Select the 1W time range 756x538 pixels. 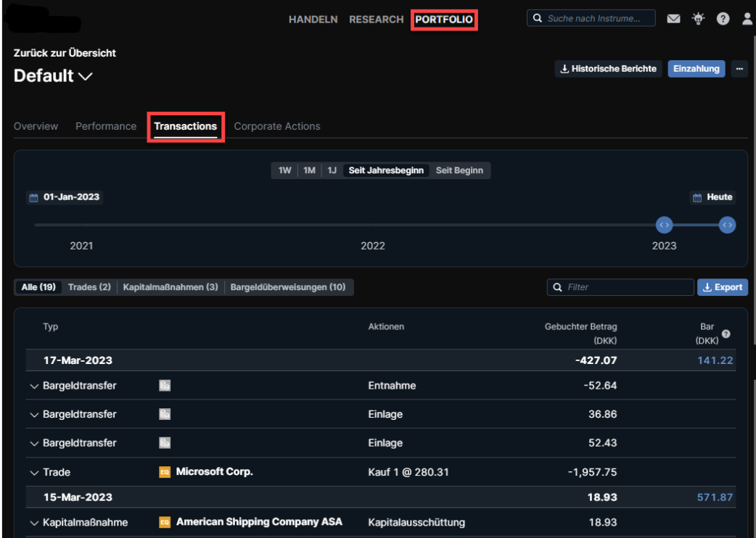285,170
